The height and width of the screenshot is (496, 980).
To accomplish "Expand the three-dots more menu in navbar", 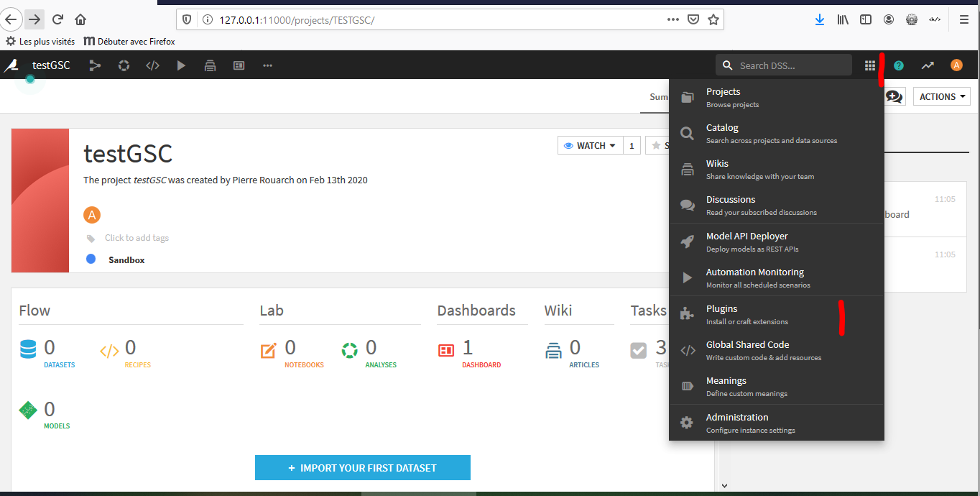I will [267, 65].
